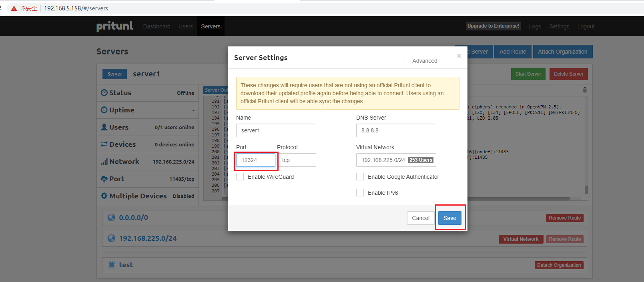Click the Multiple Devices gear icon
Image resolution: width=644 pixels, height=282 pixels.
104,196
